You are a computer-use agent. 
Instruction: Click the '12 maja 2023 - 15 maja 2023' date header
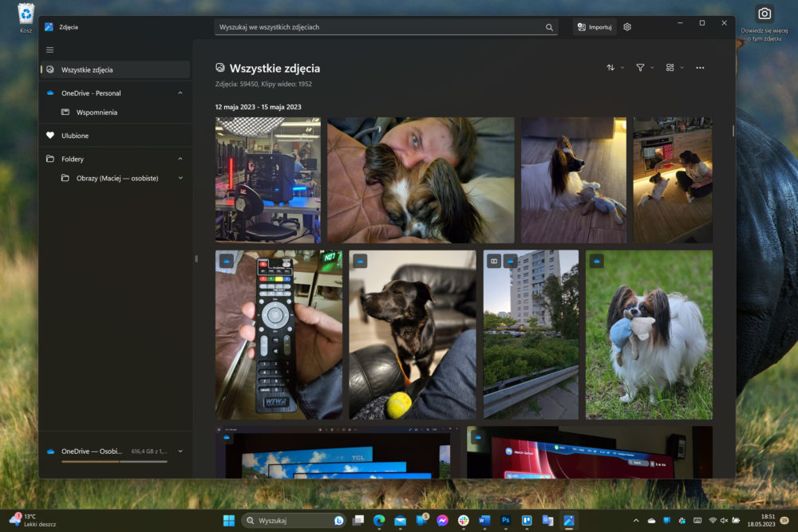[x=258, y=107]
